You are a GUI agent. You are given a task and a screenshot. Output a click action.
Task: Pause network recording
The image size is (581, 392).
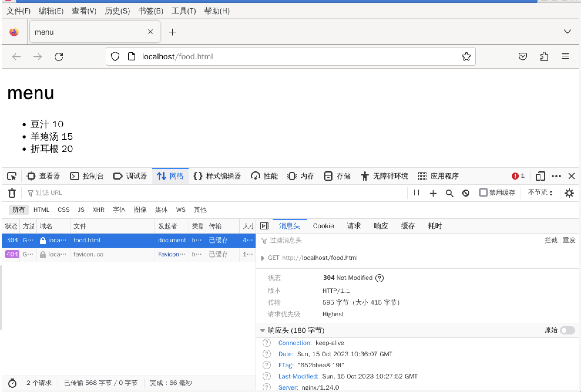point(417,193)
